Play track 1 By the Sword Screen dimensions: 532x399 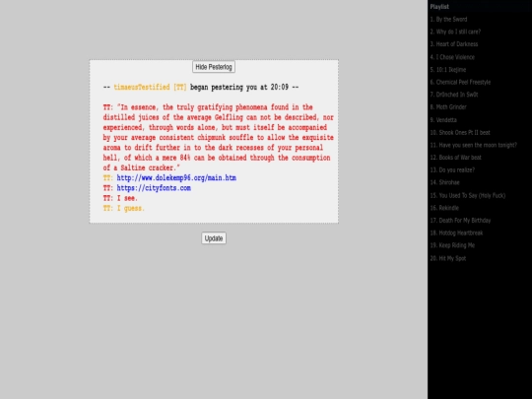(448, 20)
